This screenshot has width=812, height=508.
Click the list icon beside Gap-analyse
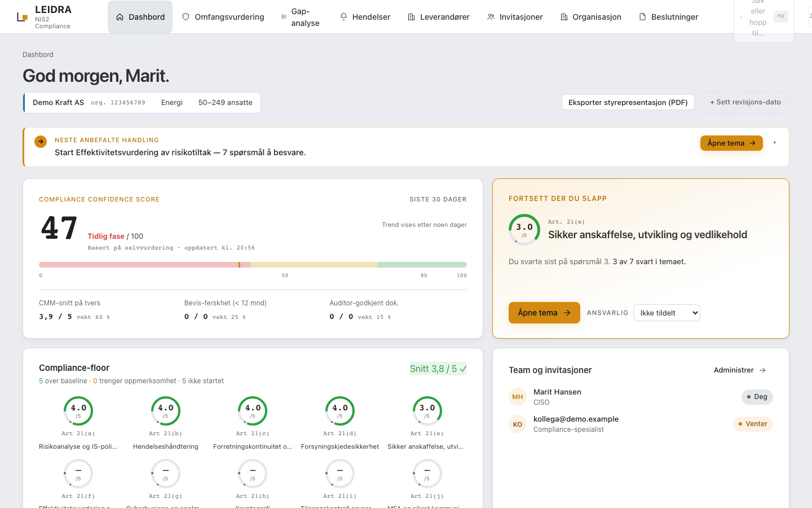point(284,17)
